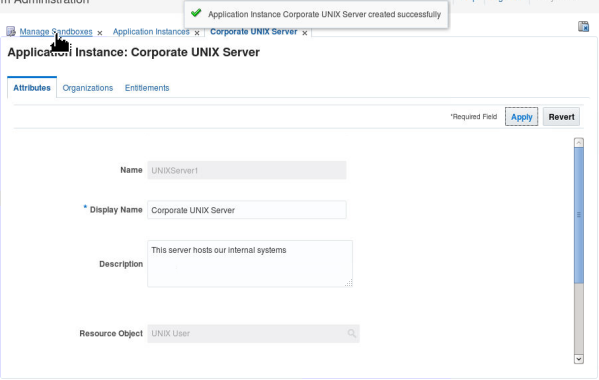Click the disabled Name field UNIXServer1
Viewport: 599px width, 380px height.
pos(247,170)
